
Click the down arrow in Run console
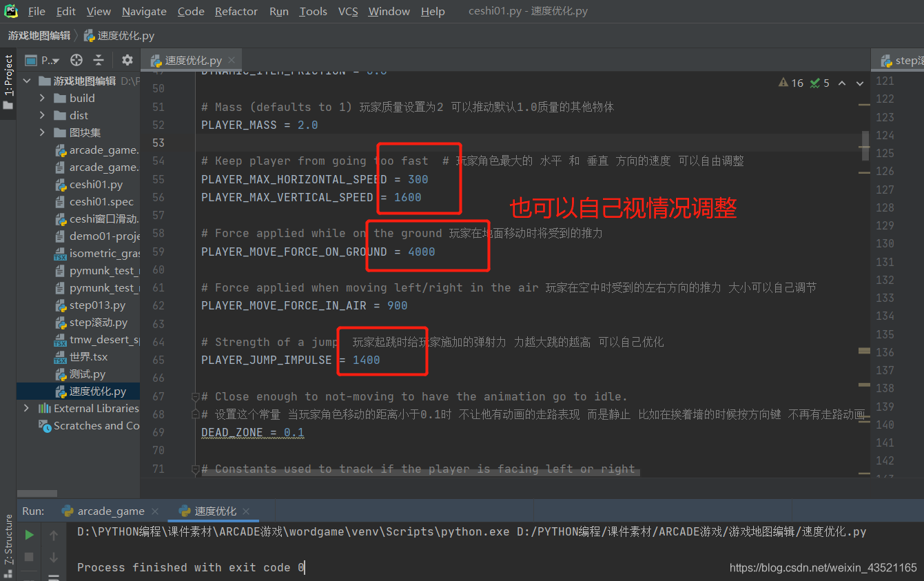54,556
